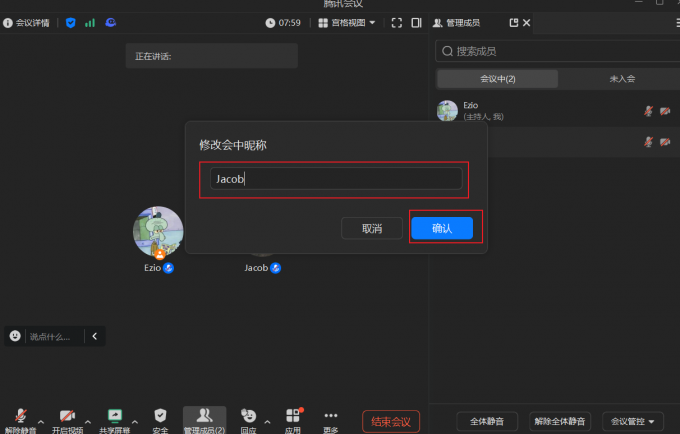680x434 pixels.
Task: Expand reactions options arrow
Action: pyautogui.click(x=267, y=421)
